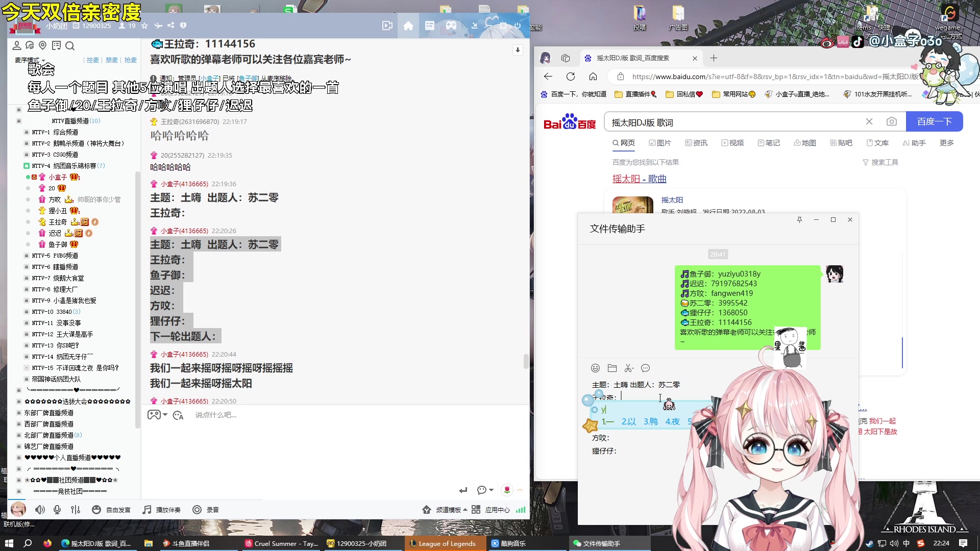980x551 pixels.
Task: Open the gamepad icon in YY title bar
Action: pos(451,26)
